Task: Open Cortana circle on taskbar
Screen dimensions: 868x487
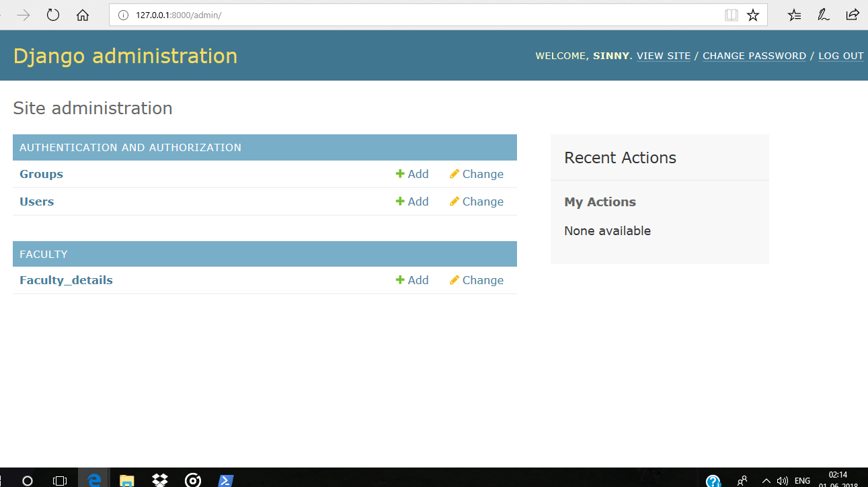Action: click(x=28, y=480)
